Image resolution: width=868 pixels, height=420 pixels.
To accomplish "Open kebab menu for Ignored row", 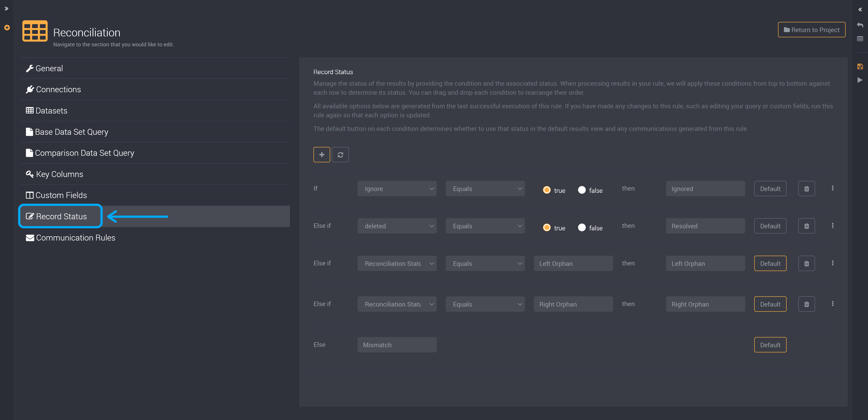I will [832, 188].
